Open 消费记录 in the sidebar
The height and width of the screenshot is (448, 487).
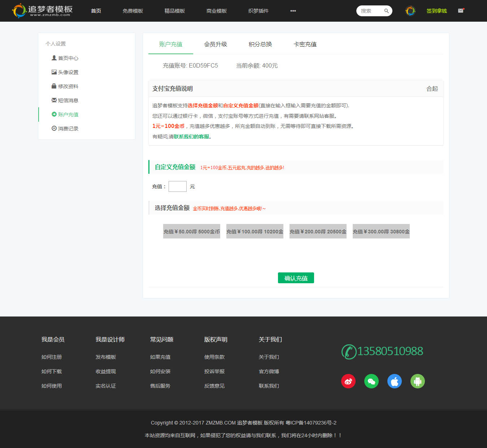[68, 129]
